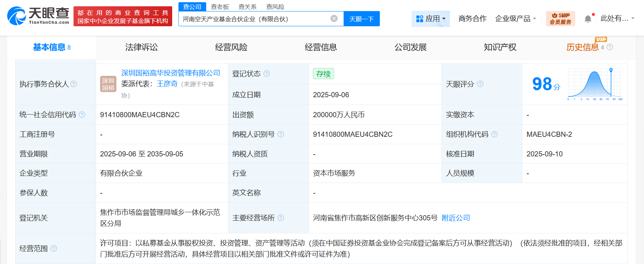This screenshot has height=264, width=644.
Task: Click the 组织机构代码 value MAEU4CBN-2
Action: 549,134
